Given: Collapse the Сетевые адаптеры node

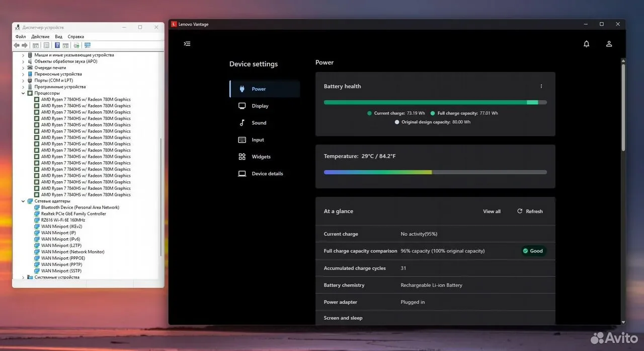Looking at the screenshot, I should coord(23,201).
